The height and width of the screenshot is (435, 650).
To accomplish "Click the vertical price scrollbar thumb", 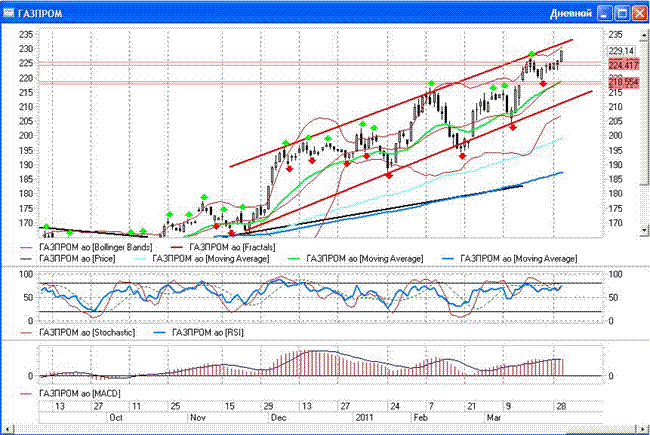I will pyautogui.click(x=644, y=113).
